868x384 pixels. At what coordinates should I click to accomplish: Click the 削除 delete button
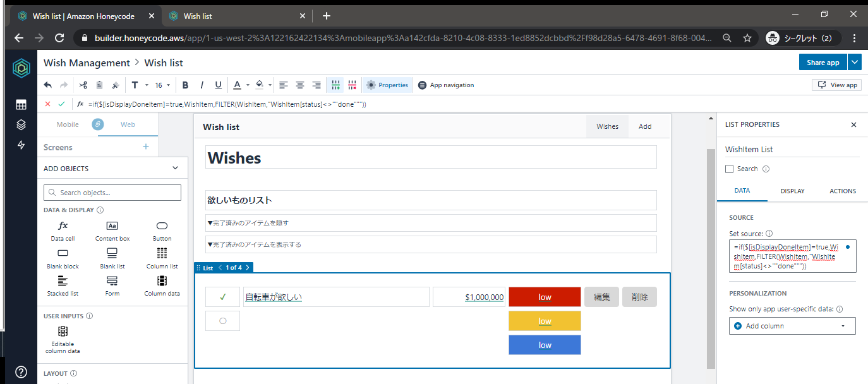639,297
